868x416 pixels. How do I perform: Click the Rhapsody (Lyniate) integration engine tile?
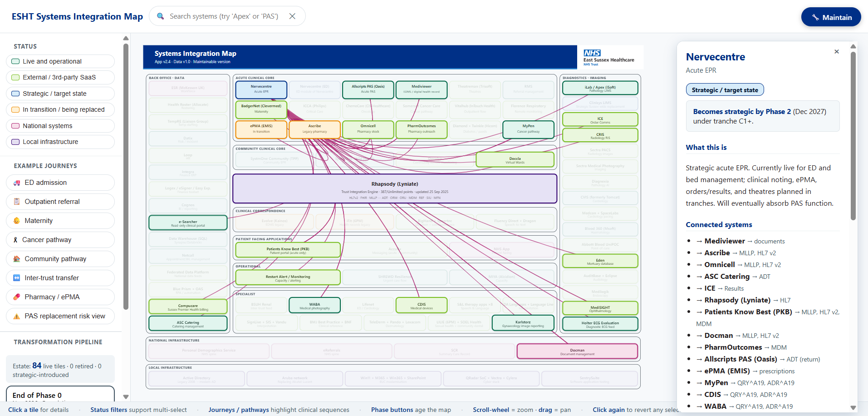[x=395, y=188]
